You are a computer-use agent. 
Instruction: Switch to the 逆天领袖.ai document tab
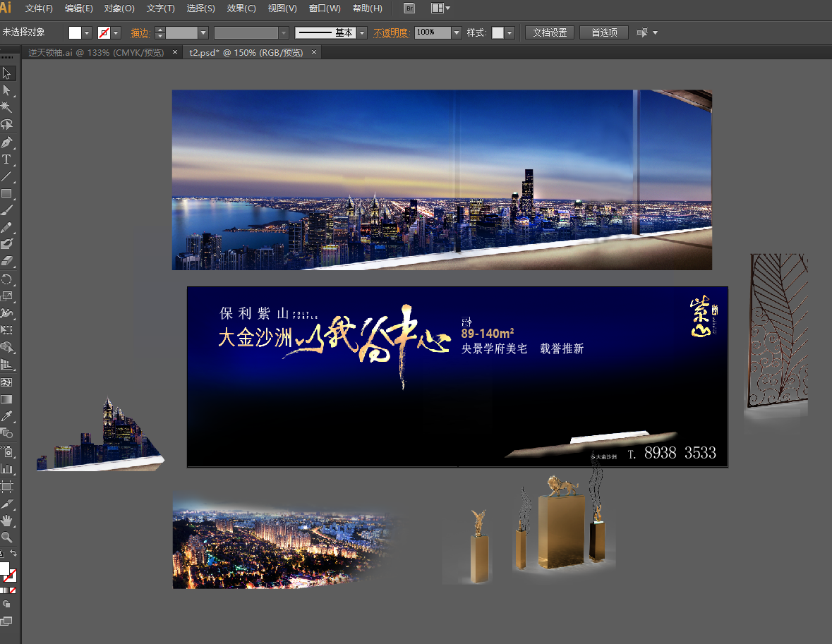(x=96, y=52)
